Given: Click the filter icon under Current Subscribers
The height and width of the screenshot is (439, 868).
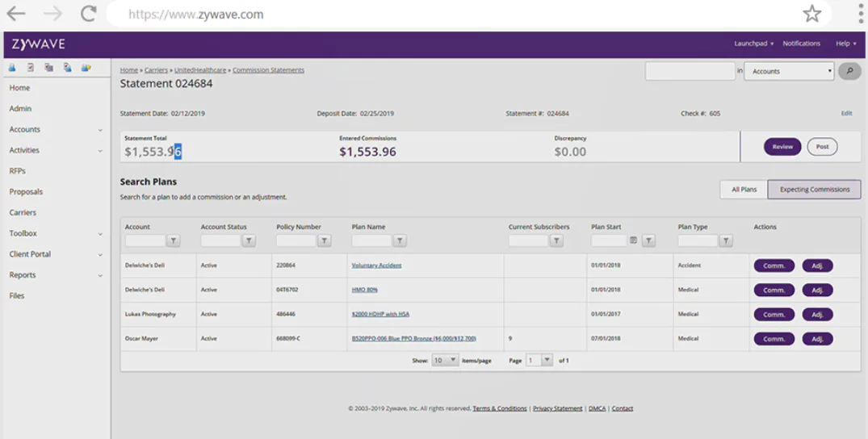Looking at the screenshot, I should [x=556, y=240].
